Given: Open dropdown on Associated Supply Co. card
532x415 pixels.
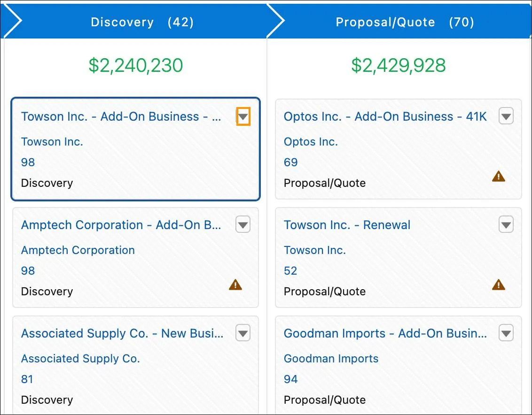Looking at the screenshot, I should (243, 333).
